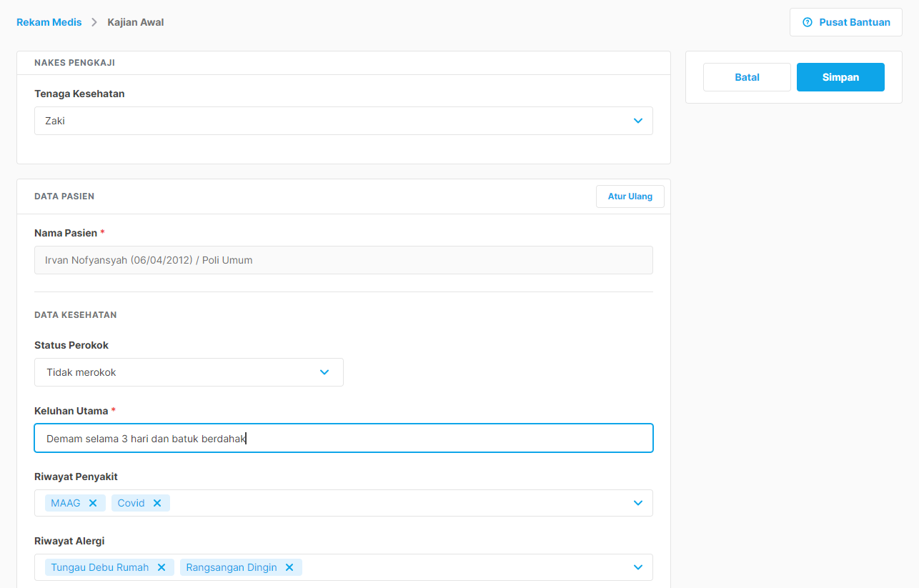Focus the Keluhan Utama input field
The height and width of the screenshot is (588, 919).
point(344,438)
